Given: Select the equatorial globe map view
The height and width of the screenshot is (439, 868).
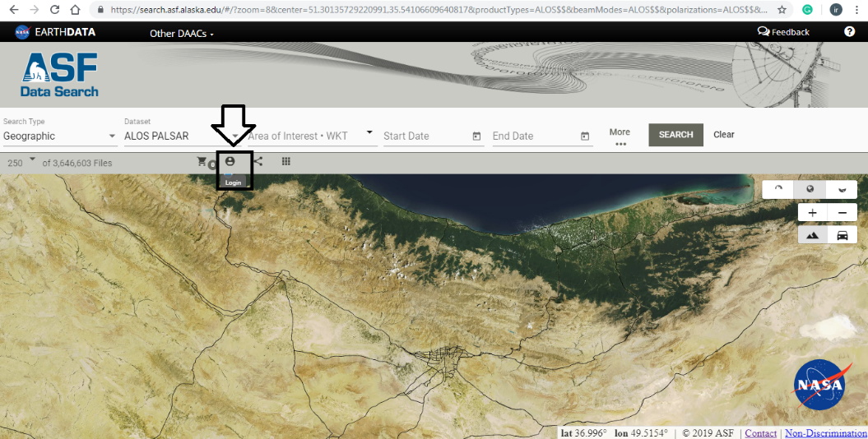Looking at the screenshot, I should point(810,189).
